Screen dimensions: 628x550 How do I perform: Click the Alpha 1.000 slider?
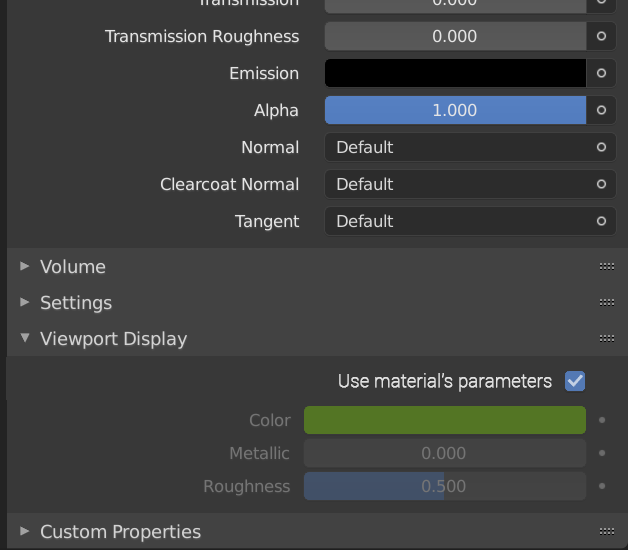tap(455, 110)
